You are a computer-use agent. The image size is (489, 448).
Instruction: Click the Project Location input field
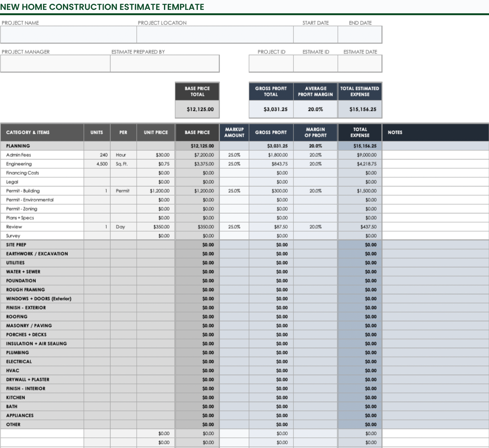point(215,35)
